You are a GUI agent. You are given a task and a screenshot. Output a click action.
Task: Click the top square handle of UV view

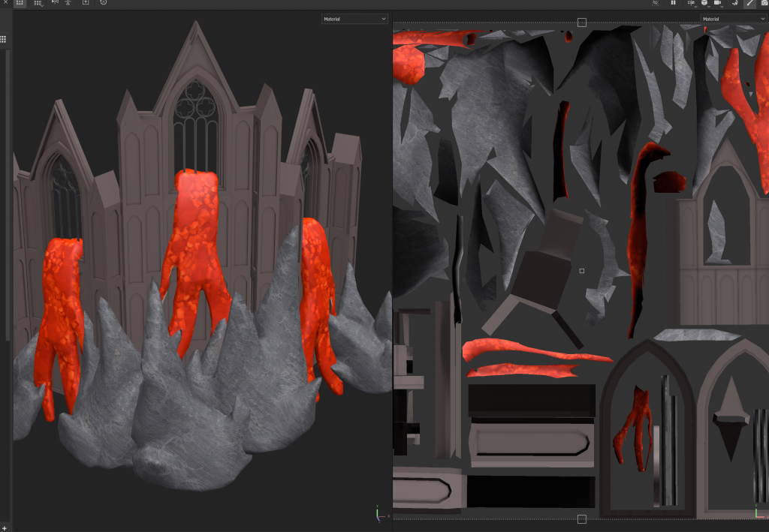(x=581, y=23)
